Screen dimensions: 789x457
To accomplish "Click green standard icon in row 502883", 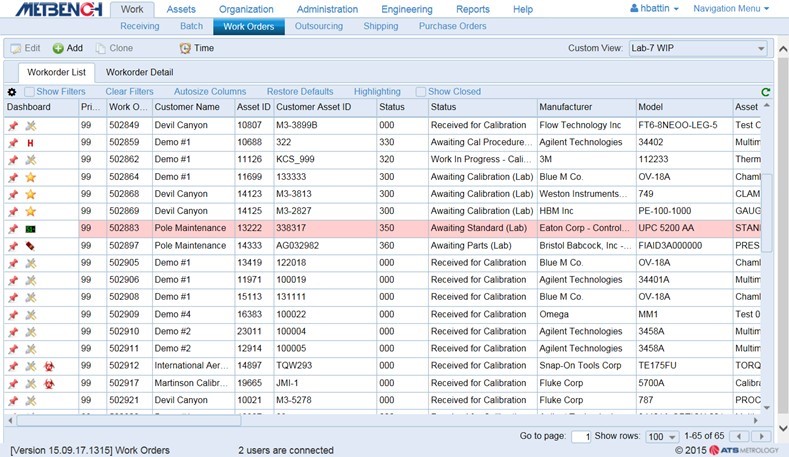I will pos(30,229).
